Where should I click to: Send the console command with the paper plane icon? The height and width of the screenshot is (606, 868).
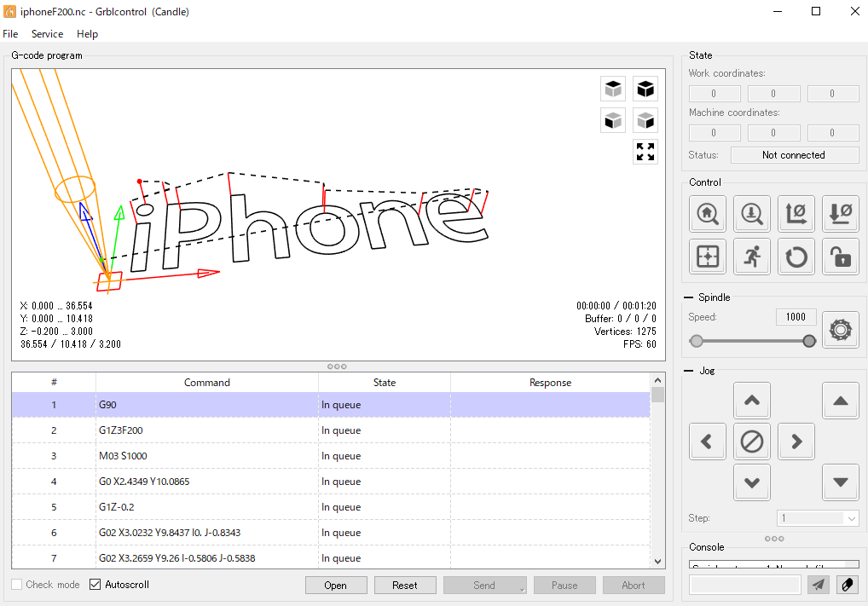point(819,585)
